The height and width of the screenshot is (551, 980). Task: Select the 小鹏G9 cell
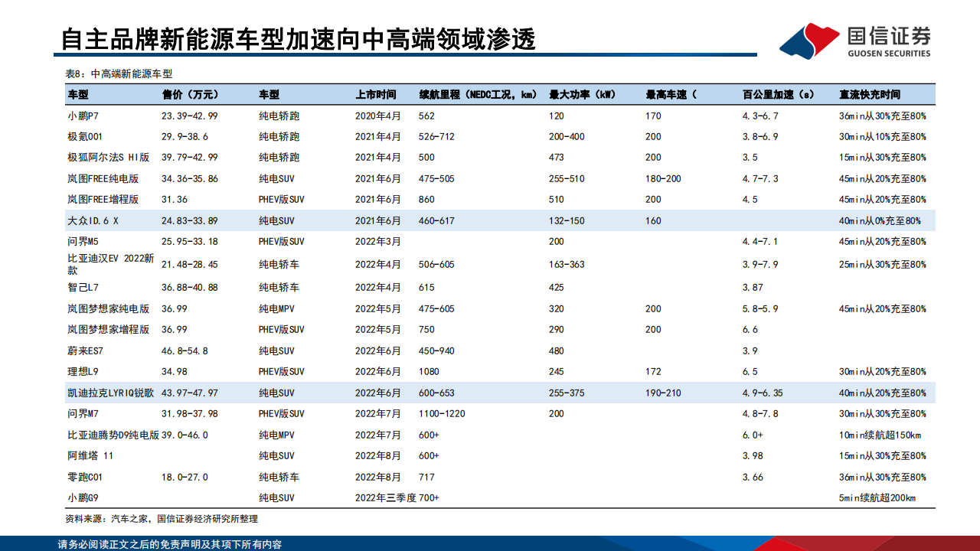click(83, 498)
